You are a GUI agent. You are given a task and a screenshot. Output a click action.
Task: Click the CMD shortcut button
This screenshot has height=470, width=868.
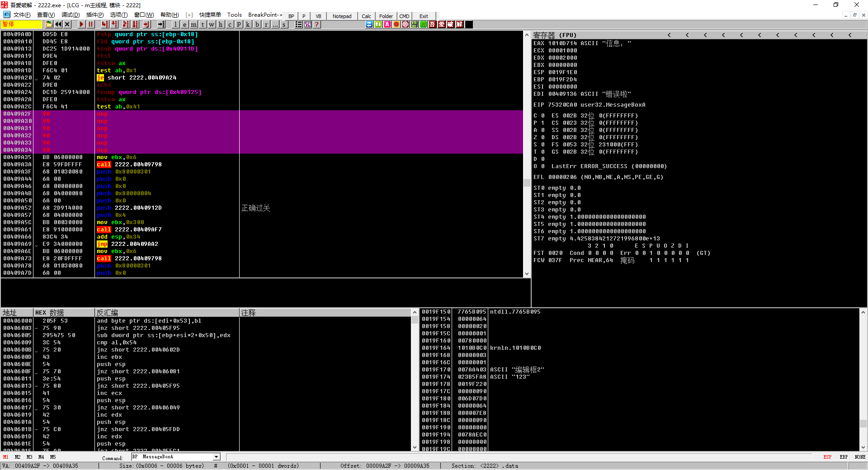click(x=404, y=16)
